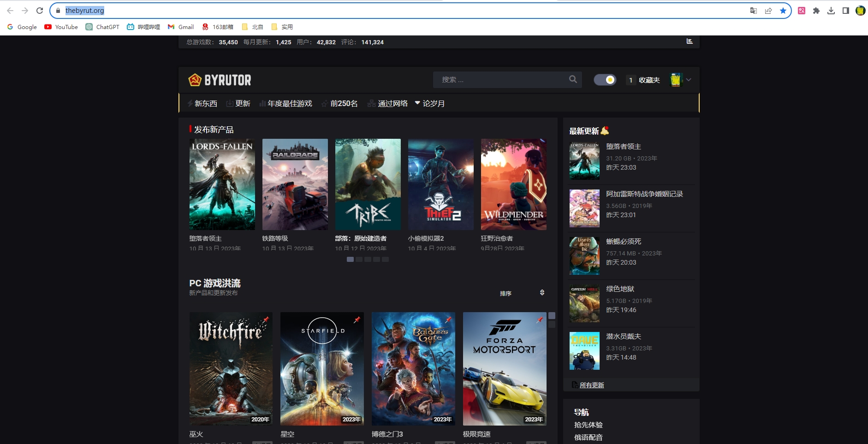Open the Forza Motorsport game card
Viewport: 868px width, 444px height.
[505, 369]
